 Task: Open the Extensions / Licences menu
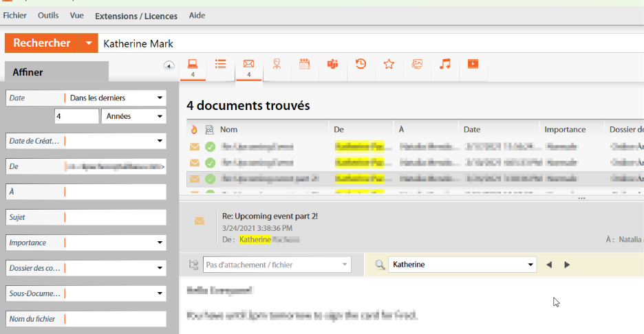point(136,16)
